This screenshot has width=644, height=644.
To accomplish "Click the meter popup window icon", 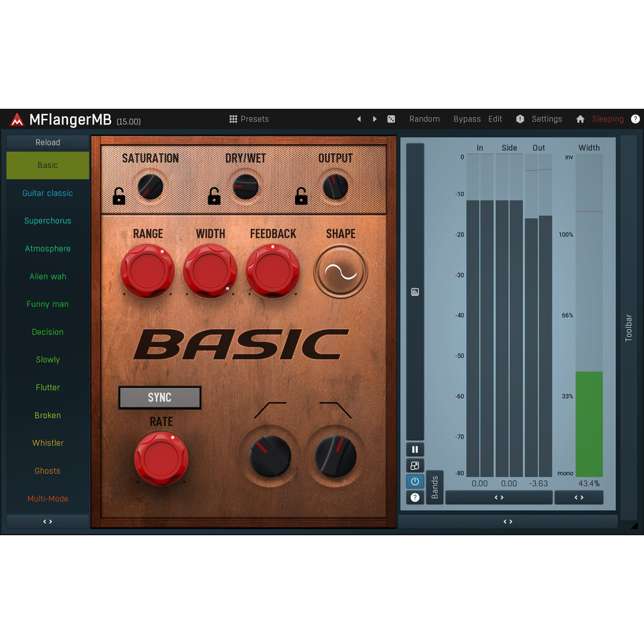I will tap(415, 465).
